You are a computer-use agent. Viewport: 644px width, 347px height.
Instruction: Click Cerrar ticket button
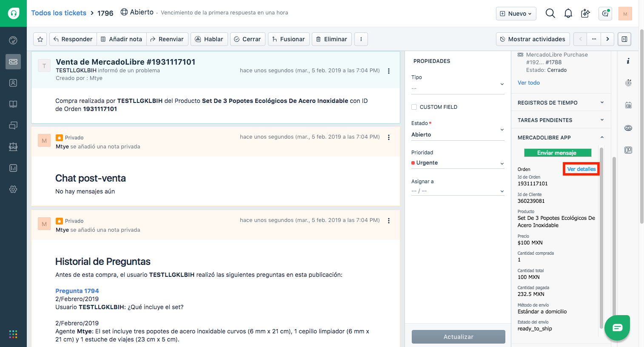point(248,39)
